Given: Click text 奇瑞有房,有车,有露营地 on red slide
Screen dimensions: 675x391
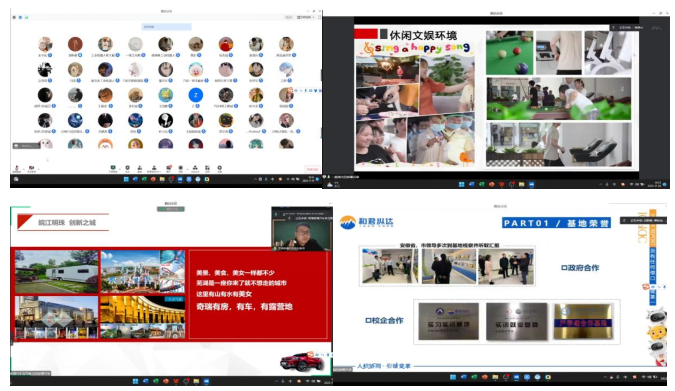Looking at the screenshot, I should [244, 307].
